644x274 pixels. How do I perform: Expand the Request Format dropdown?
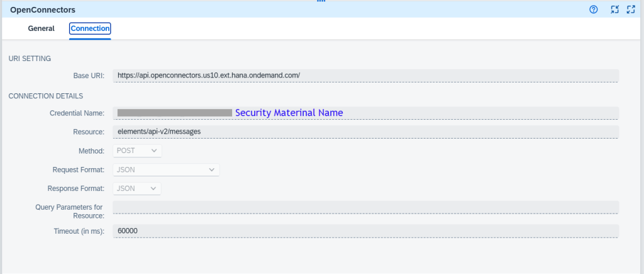[166, 169]
